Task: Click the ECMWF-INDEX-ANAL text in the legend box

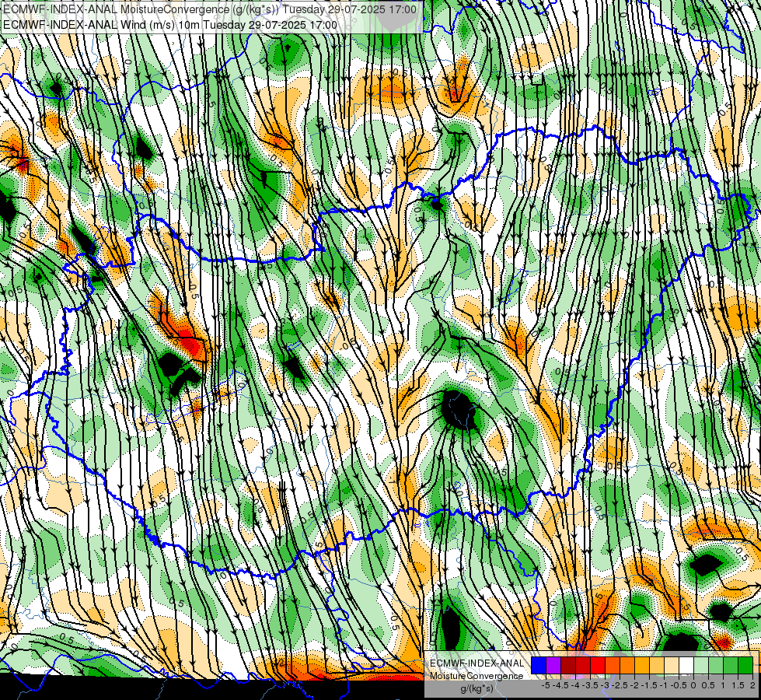Action: (x=477, y=663)
